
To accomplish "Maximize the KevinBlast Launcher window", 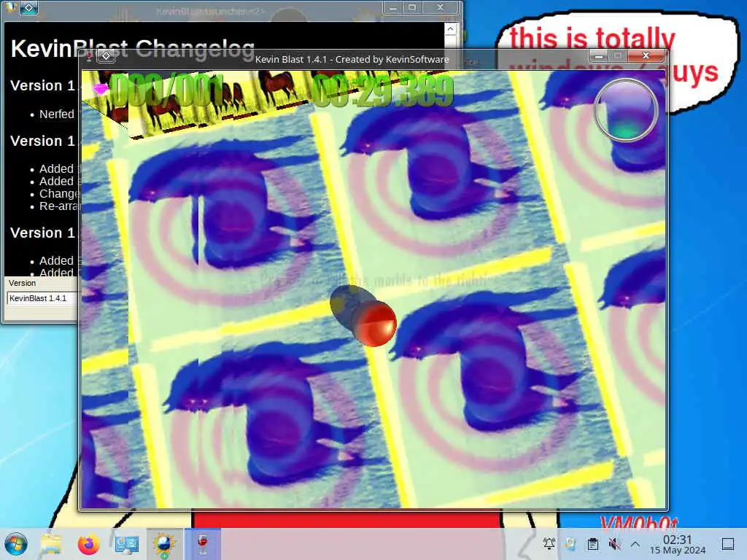I will (412, 8).
